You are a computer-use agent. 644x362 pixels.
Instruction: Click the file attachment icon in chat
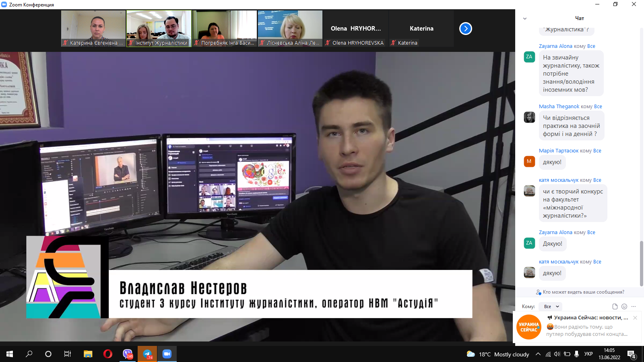(615, 306)
